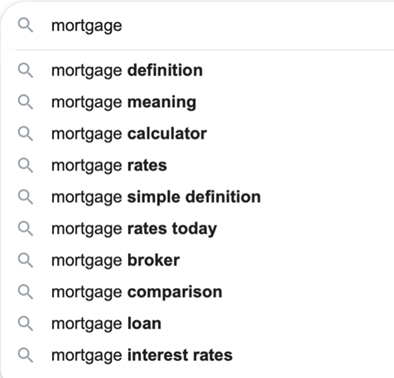The width and height of the screenshot is (394, 378).
Task: Click magnifier icon next to mortgage broker
Action: tap(25, 260)
